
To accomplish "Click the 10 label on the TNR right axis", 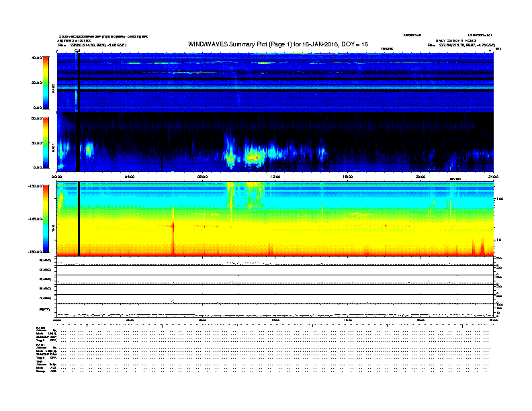I will (x=499, y=240).
